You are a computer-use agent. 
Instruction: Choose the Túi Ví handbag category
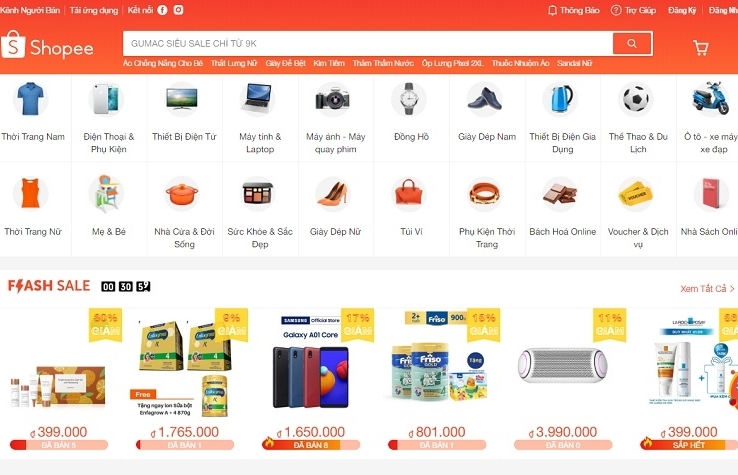(411, 207)
